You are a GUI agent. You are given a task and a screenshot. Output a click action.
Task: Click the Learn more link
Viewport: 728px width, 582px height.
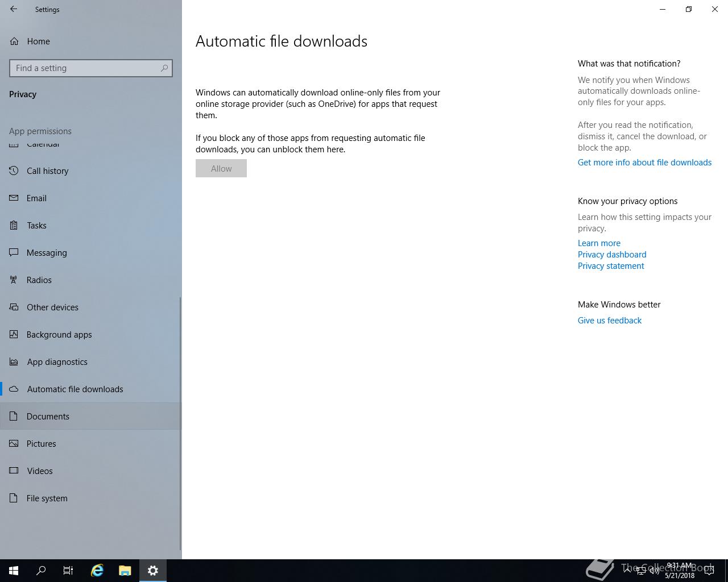click(x=599, y=243)
